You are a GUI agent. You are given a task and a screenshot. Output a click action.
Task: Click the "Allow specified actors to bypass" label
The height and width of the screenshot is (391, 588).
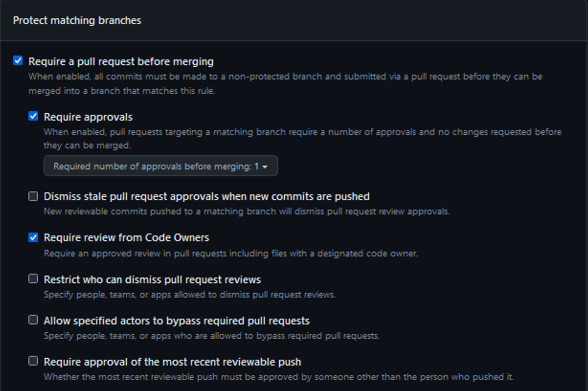point(176,321)
